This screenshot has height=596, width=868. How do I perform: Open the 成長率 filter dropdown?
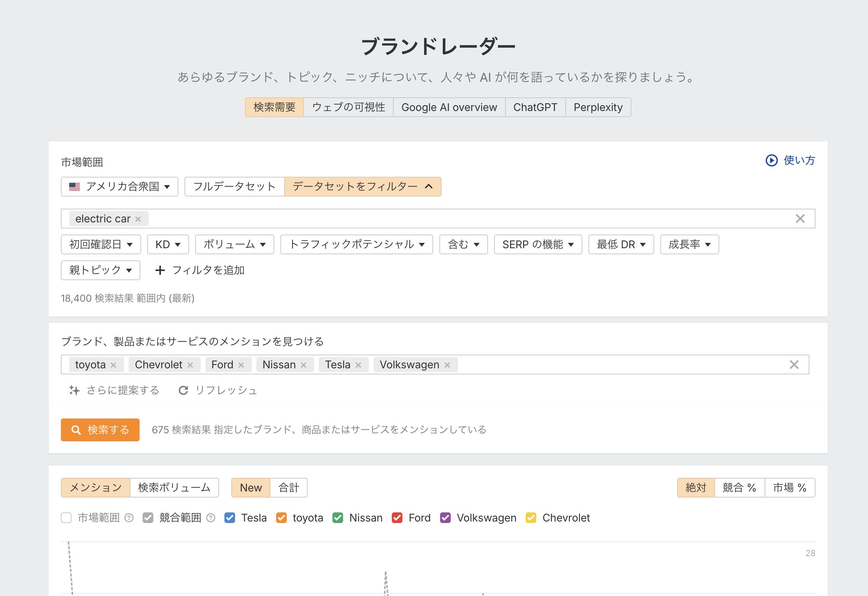690,244
